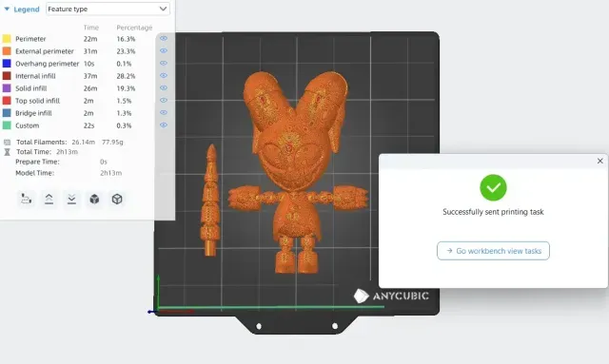Click the Successfully sent printing task message
The height and width of the screenshot is (364, 609).
pyautogui.click(x=493, y=212)
